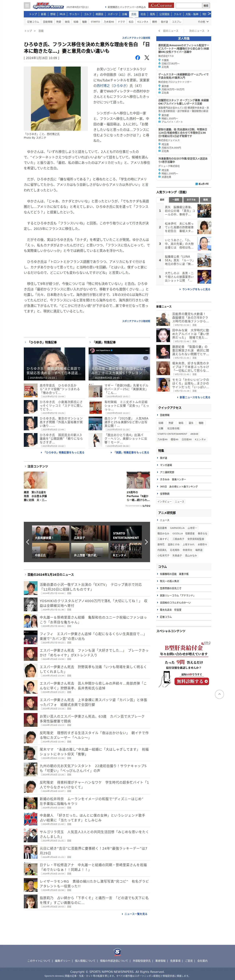Click the 乃木坂46 sub-nav tag
The image size is (235, 980).
coord(109,22)
